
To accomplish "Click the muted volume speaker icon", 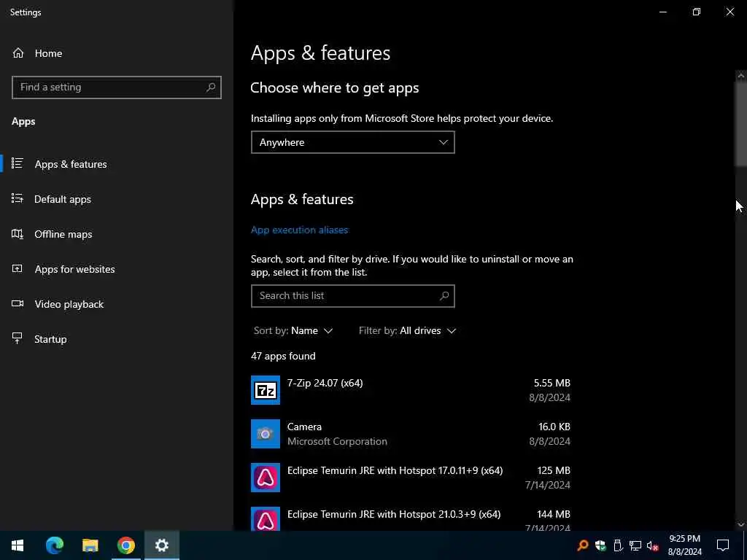I will pyautogui.click(x=653, y=545).
